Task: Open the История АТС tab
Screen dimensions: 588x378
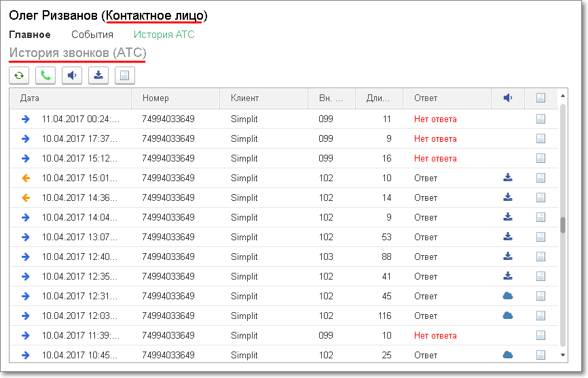Action: (x=164, y=35)
